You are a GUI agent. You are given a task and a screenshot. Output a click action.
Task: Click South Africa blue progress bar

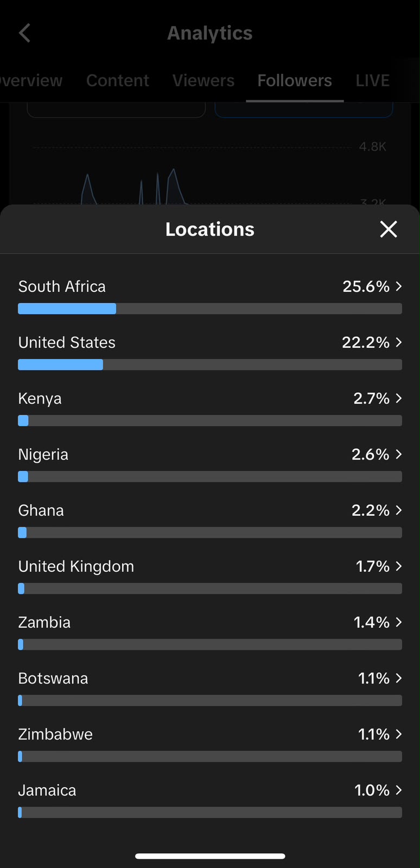[67, 309]
